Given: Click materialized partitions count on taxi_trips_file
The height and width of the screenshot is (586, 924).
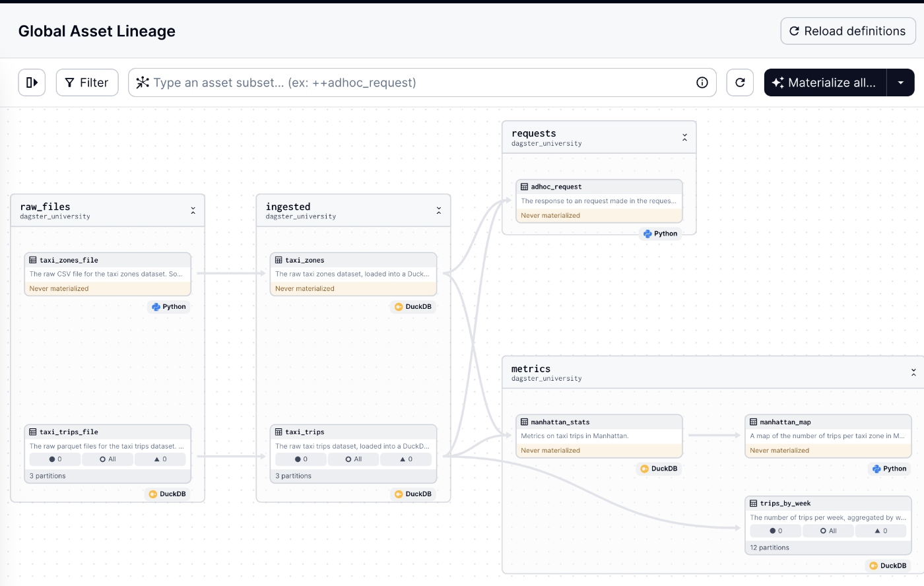Looking at the screenshot, I should pos(55,459).
